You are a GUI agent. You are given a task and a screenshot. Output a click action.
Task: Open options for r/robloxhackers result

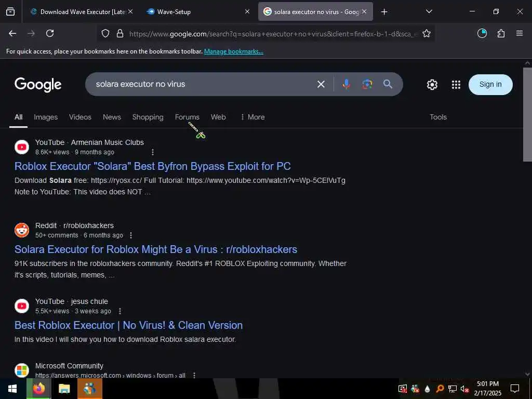point(131,235)
